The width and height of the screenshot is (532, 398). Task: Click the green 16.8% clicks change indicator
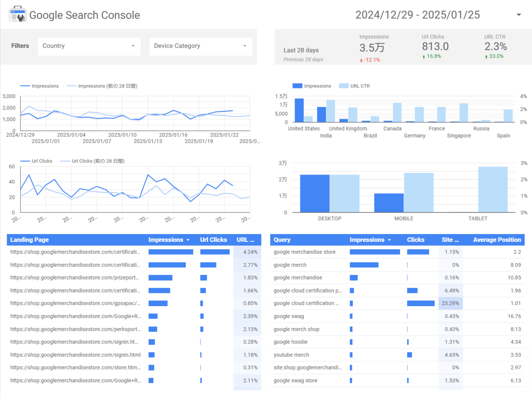(x=432, y=56)
